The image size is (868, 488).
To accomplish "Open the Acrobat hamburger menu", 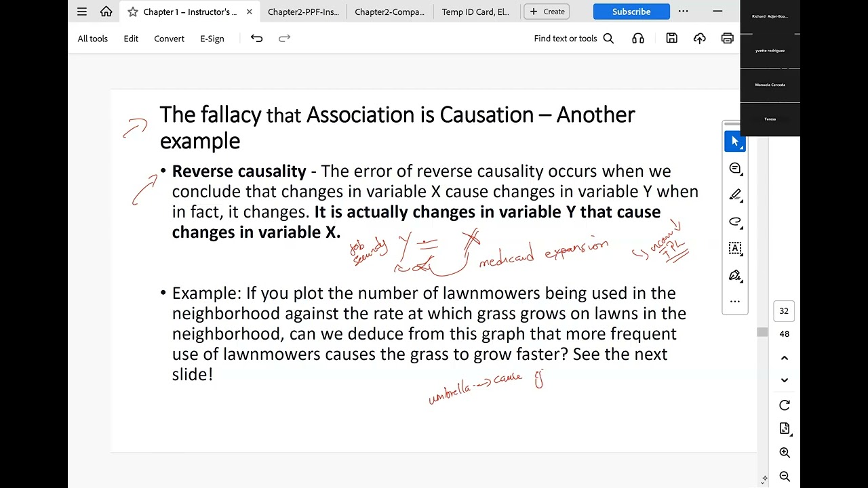I will (82, 12).
